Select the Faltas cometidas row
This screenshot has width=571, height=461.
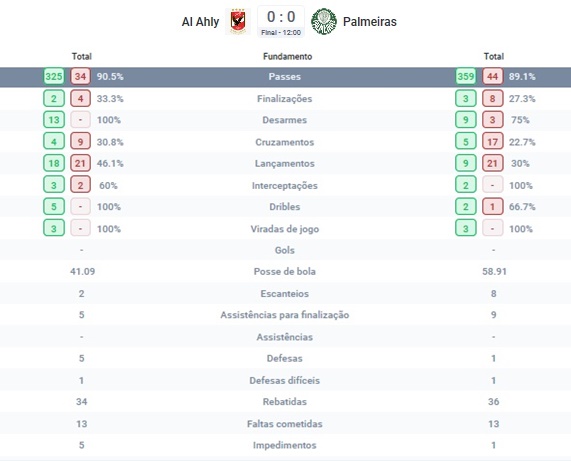tap(286, 423)
